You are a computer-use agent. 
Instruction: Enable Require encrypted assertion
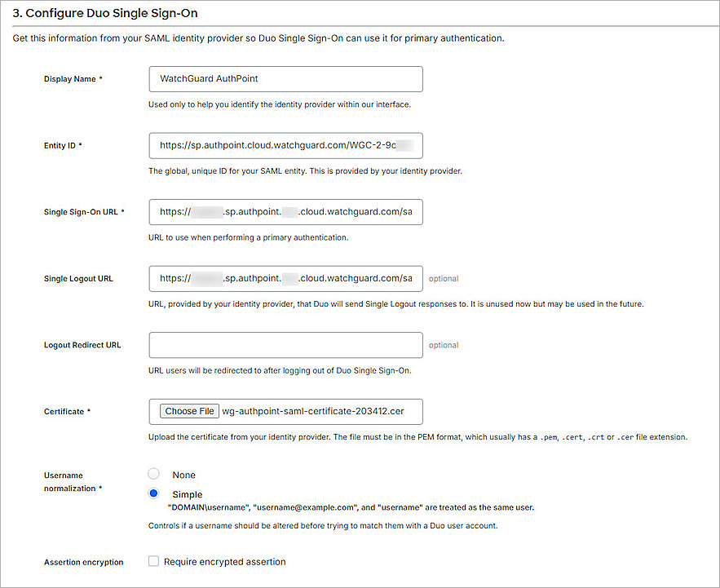153,561
